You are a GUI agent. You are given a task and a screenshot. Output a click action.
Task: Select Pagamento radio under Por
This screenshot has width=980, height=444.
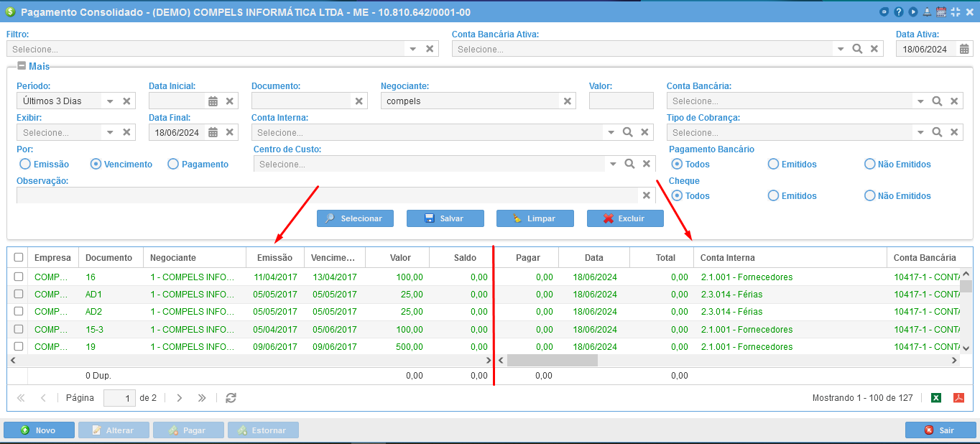click(173, 164)
